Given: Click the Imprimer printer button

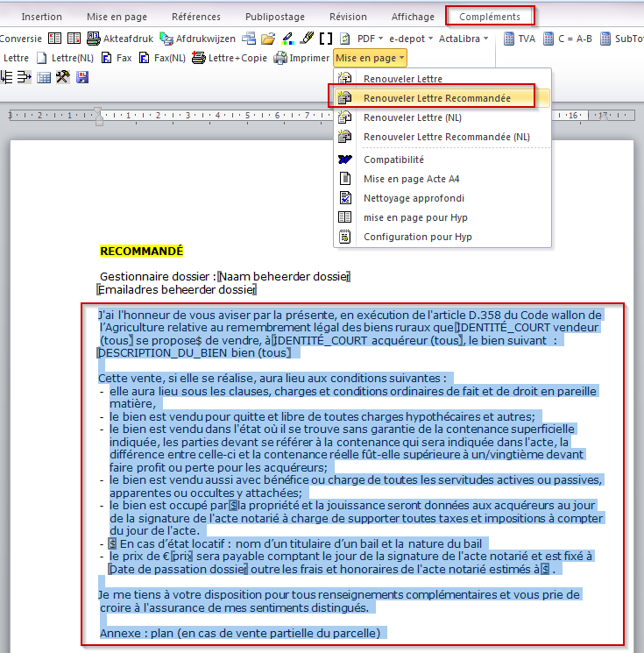Looking at the screenshot, I should click(301, 58).
